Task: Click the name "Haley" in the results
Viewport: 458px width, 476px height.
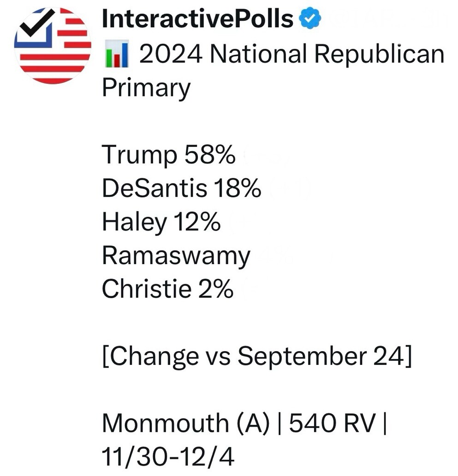Action: pyautogui.click(x=135, y=222)
